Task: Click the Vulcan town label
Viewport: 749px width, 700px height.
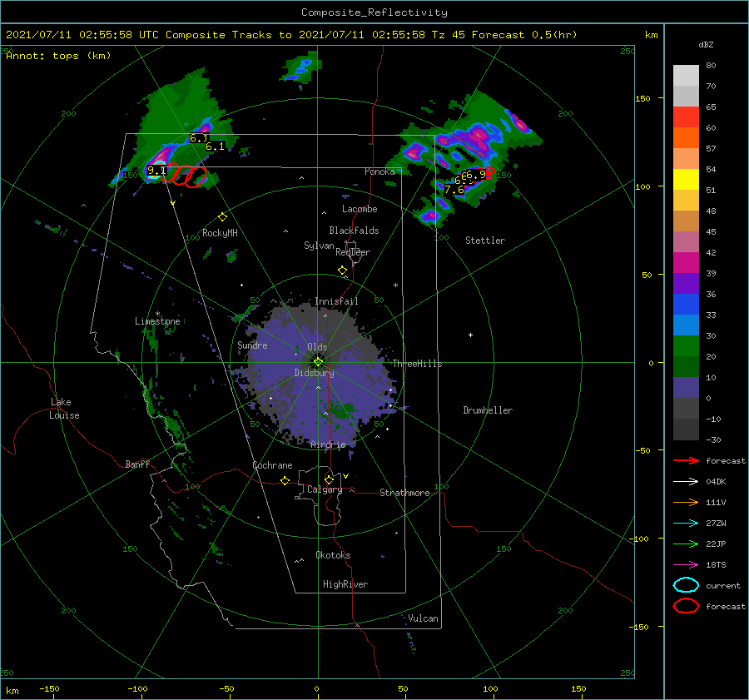Action: click(x=424, y=618)
